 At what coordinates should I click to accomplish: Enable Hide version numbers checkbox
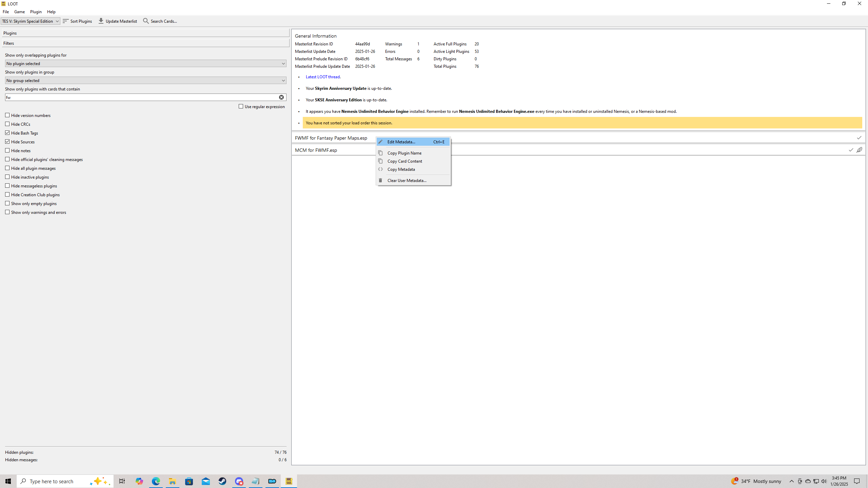(7, 115)
